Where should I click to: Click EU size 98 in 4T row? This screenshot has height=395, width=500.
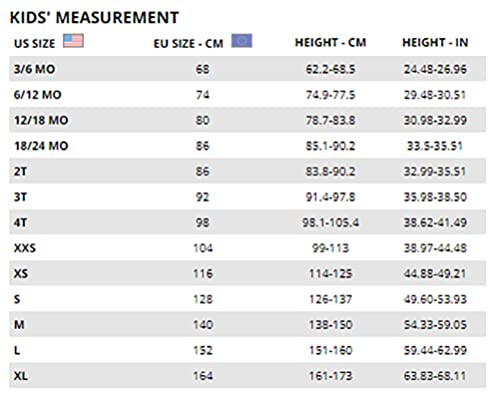point(203,222)
